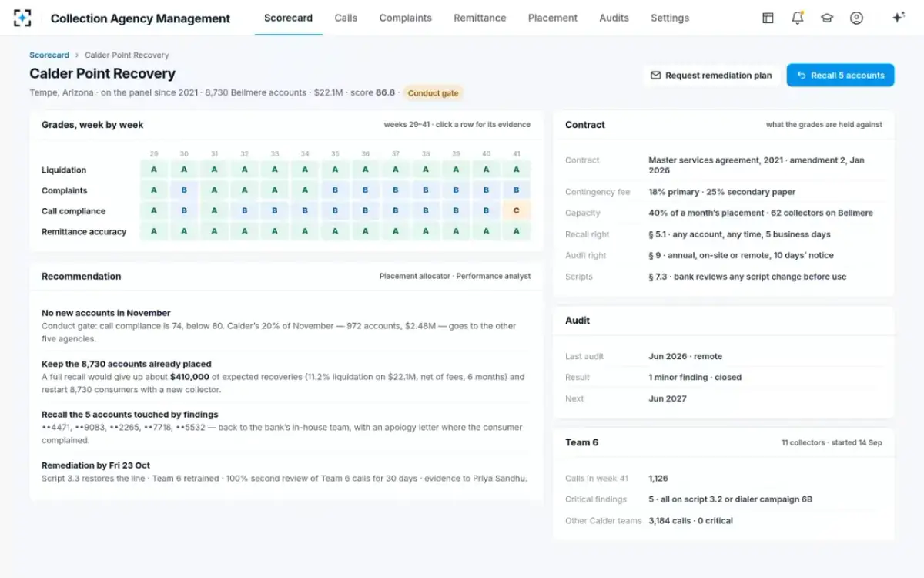Click week 41 column header

pos(517,153)
